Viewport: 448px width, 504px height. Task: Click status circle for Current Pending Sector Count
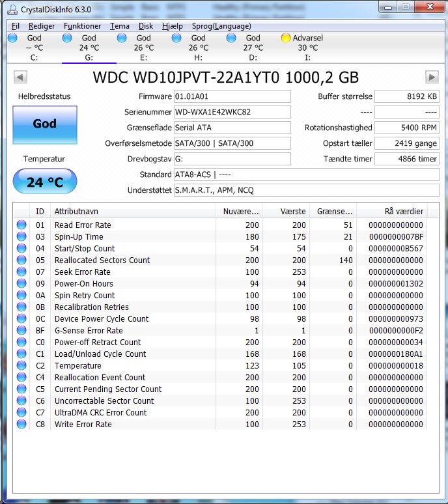pyautogui.click(x=21, y=389)
